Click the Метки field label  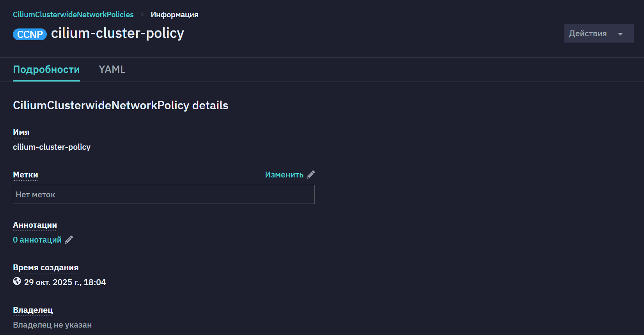25,175
